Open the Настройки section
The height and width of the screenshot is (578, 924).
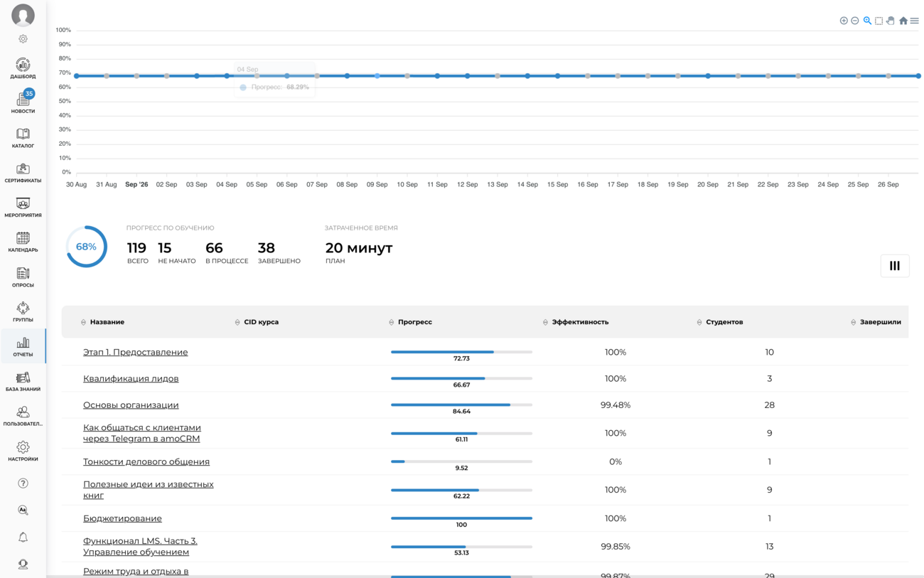(23, 451)
